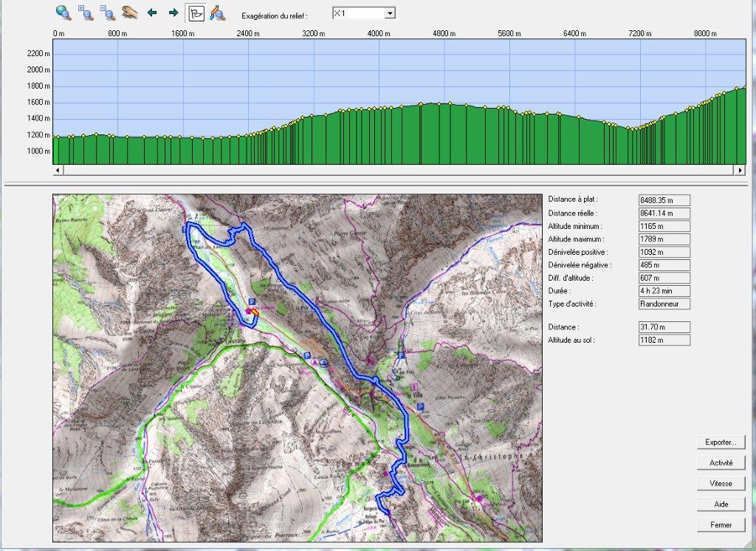Click the red-yellow position marker on map
The width and height of the screenshot is (756, 551).
(x=255, y=313)
